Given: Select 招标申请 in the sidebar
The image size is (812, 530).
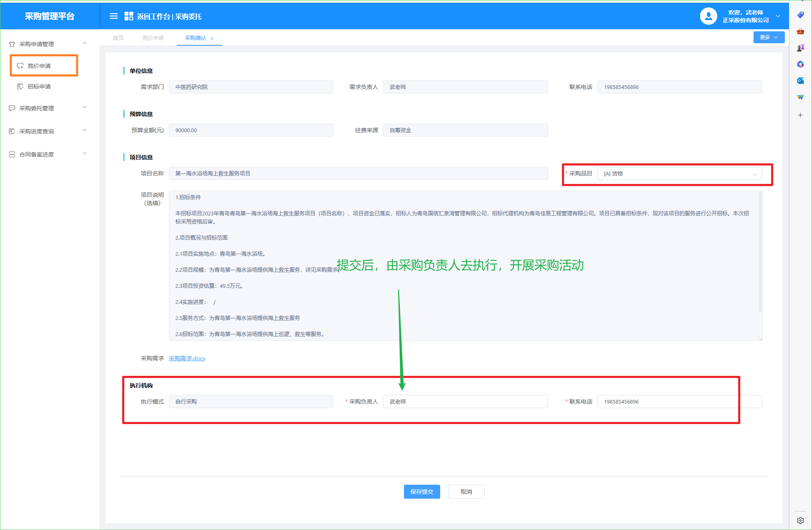Looking at the screenshot, I should (x=39, y=86).
